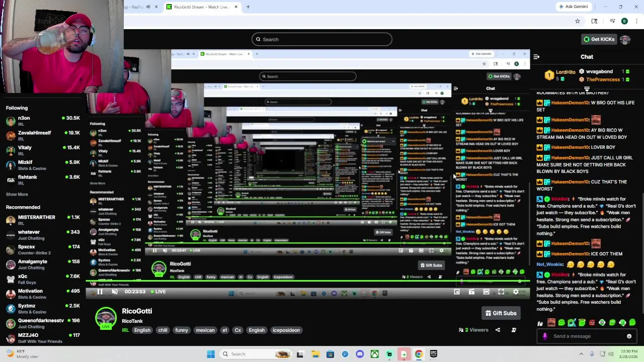Open the Spxcsx Counter-Strike 2 channel
Image resolution: width=644 pixels, height=362 pixels.
pyautogui.click(x=43, y=250)
